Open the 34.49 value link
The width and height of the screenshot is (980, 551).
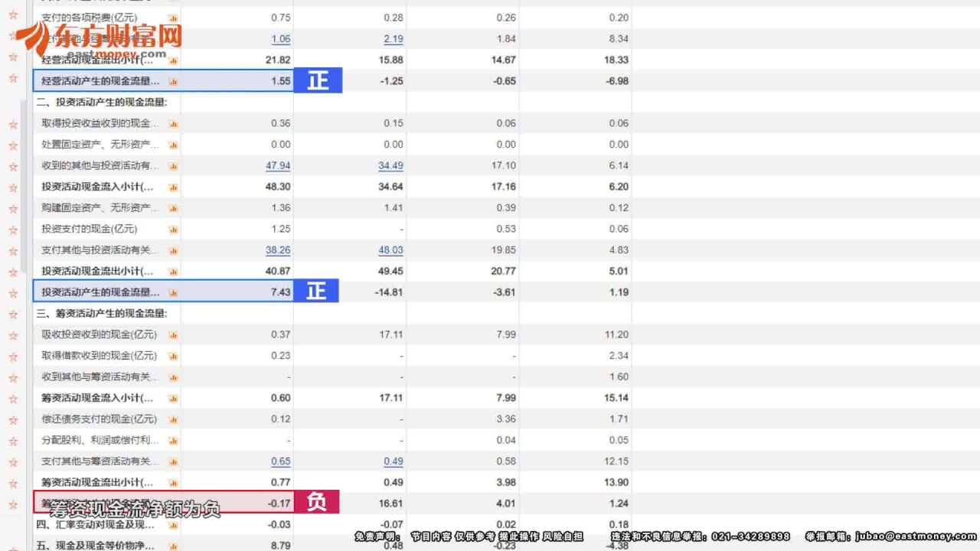click(x=390, y=165)
